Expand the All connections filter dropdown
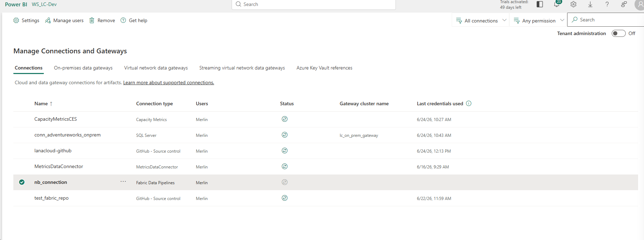The image size is (644, 240). (481, 20)
